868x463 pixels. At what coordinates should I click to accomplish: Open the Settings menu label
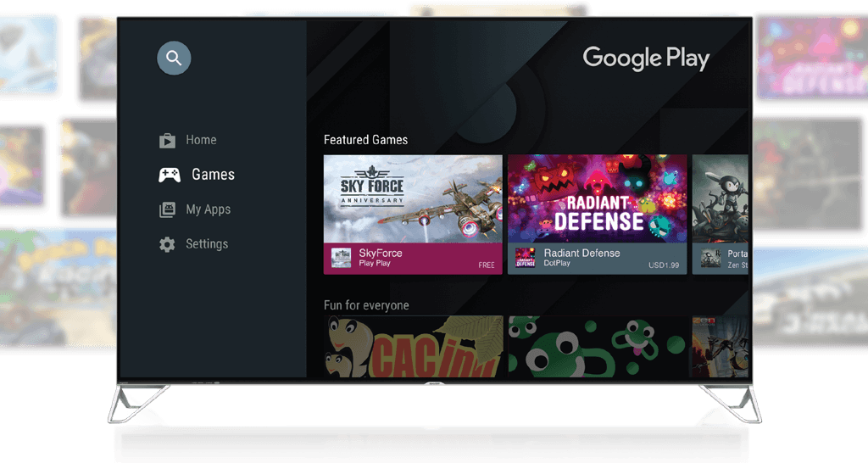pyautogui.click(x=207, y=243)
